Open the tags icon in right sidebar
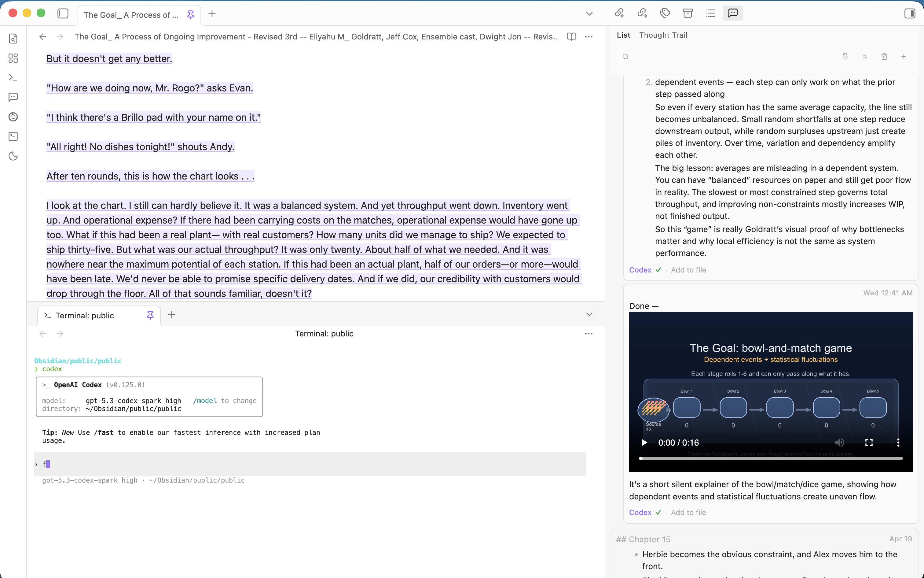Screen dimensions: 924x578 click(665, 13)
